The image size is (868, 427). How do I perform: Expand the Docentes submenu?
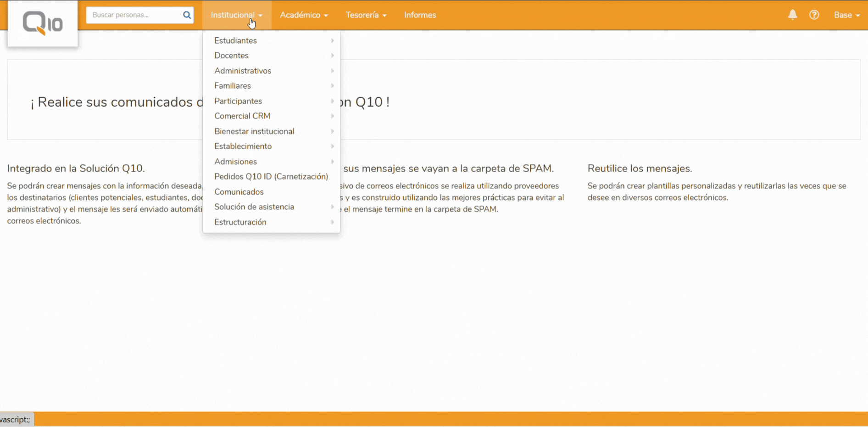click(231, 55)
